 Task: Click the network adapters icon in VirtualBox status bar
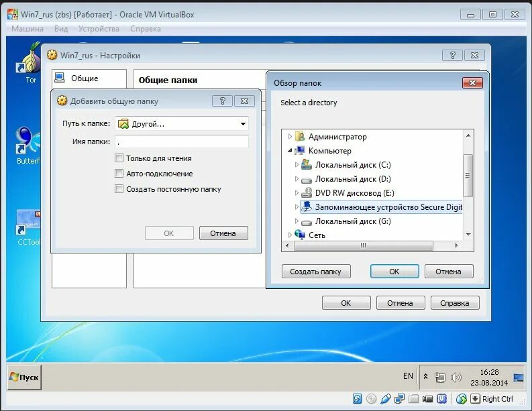point(399,399)
